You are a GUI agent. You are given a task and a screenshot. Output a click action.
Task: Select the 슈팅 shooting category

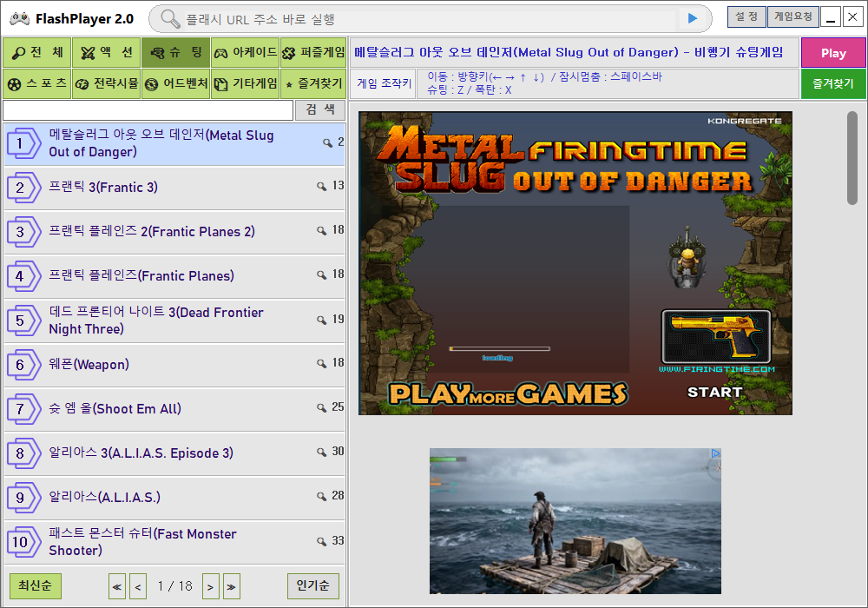[175, 53]
